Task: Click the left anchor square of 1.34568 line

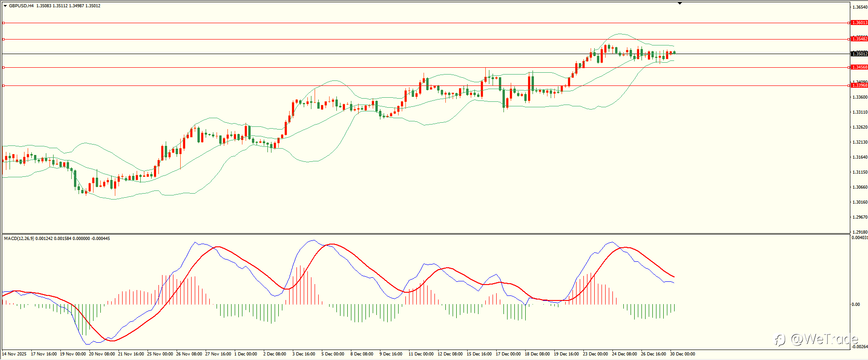Action: [3, 67]
